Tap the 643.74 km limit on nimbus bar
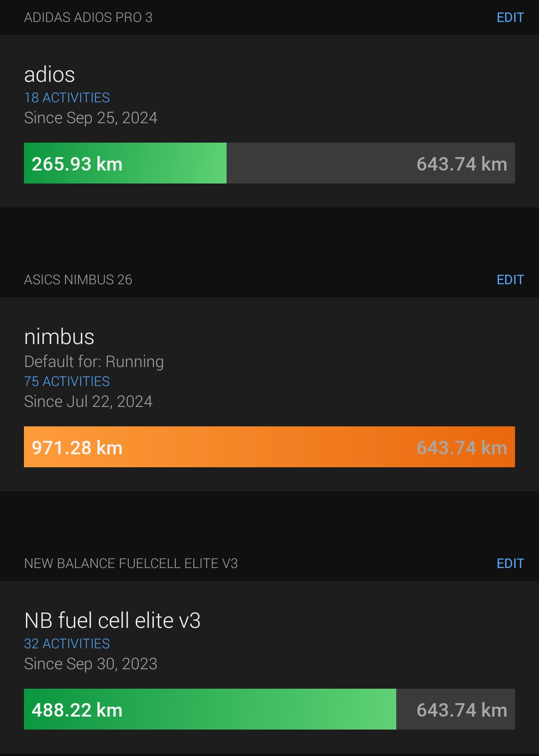539x756 pixels. point(462,448)
